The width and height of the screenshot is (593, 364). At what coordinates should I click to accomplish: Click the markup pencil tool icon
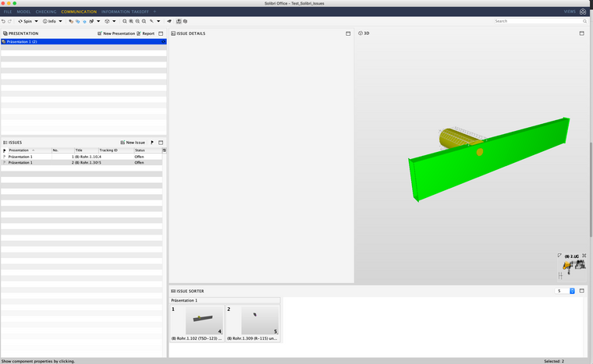(x=151, y=21)
